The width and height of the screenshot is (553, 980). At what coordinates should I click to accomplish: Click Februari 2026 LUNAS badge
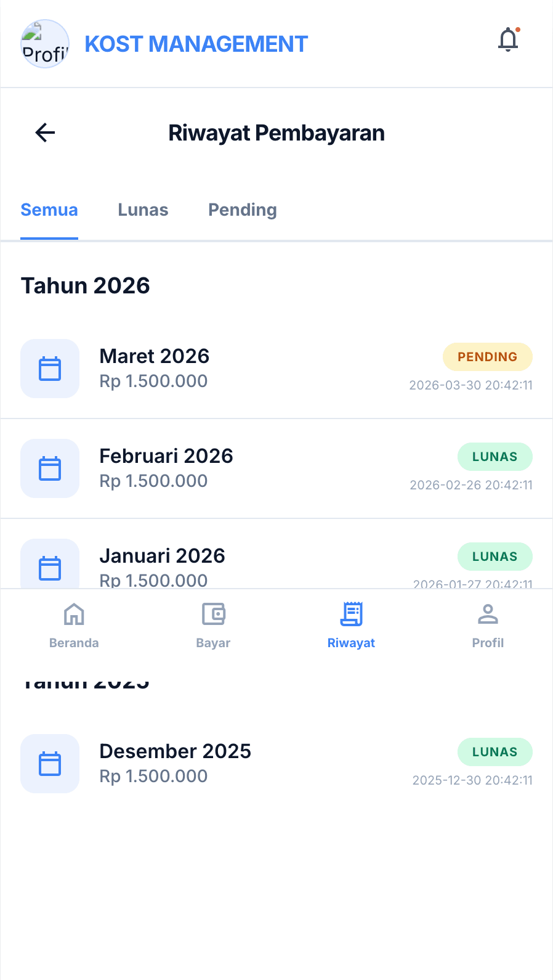coord(494,457)
